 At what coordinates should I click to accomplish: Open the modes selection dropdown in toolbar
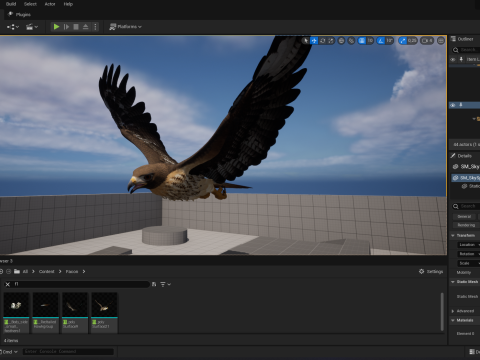(x=13, y=27)
